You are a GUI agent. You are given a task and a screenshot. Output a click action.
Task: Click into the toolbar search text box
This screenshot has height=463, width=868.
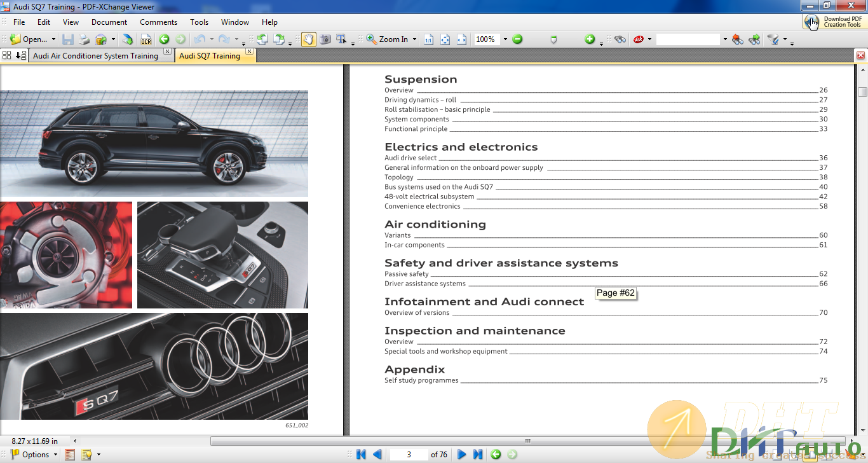pos(688,39)
